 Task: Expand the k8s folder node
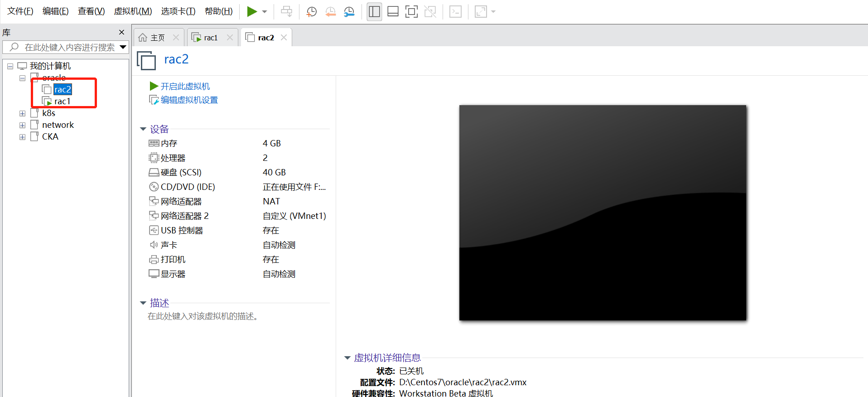point(22,113)
